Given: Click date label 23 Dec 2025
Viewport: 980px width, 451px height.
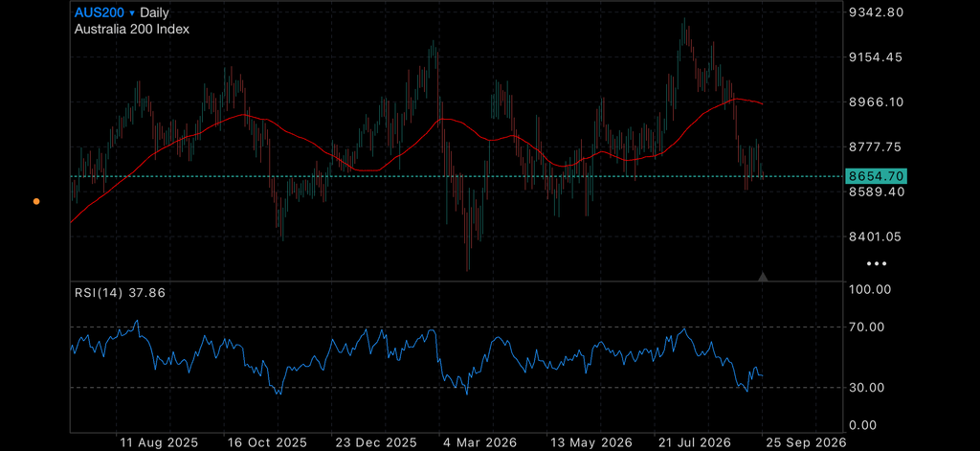Looking at the screenshot, I should tap(375, 442).
